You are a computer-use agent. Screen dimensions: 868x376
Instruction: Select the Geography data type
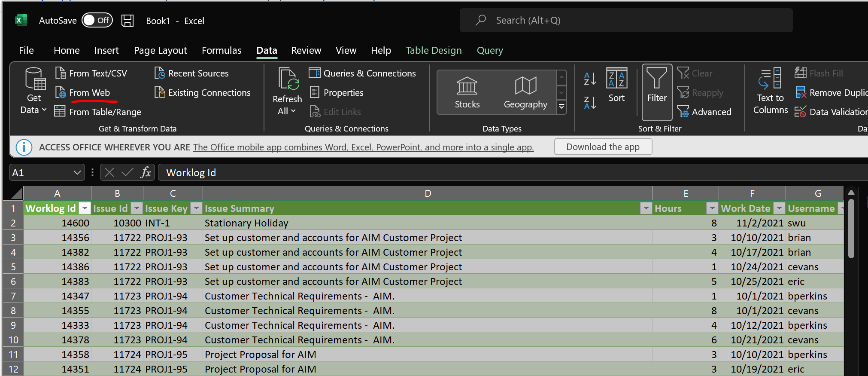pos(525,92)
